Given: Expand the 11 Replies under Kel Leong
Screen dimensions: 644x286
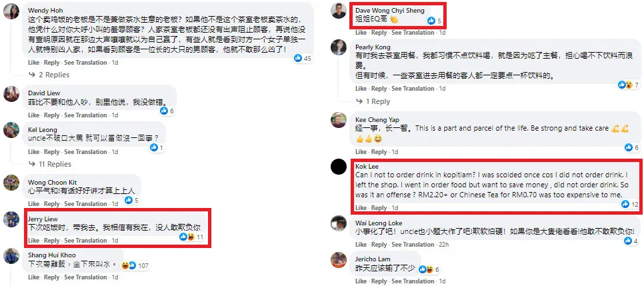Looking at the screenshot, I should [x=50, y=164].
